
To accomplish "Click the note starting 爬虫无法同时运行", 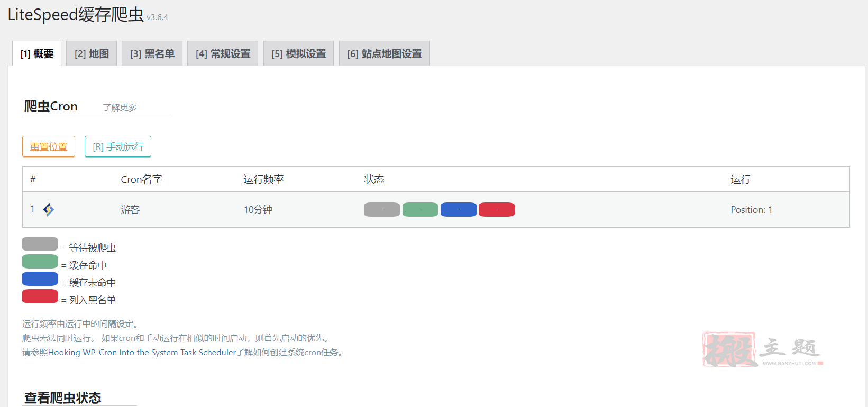I will 177,338.
